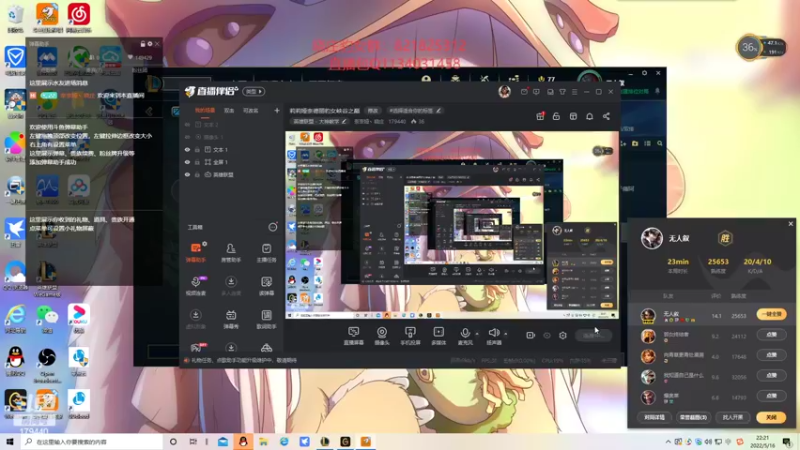Open the Mail app in taskbar
This screenshot has height=450, width=800.
point(223,441)
